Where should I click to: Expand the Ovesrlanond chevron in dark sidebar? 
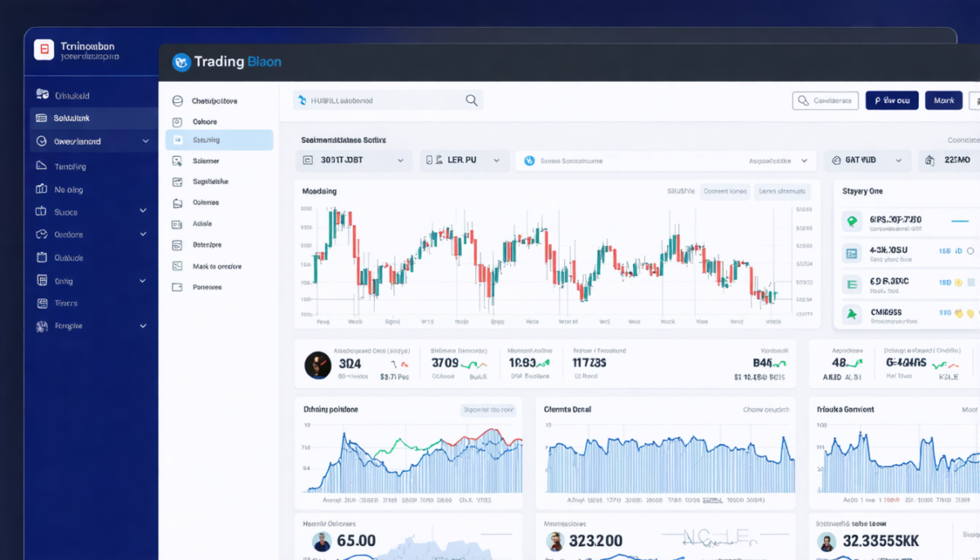tap(145, 141)
